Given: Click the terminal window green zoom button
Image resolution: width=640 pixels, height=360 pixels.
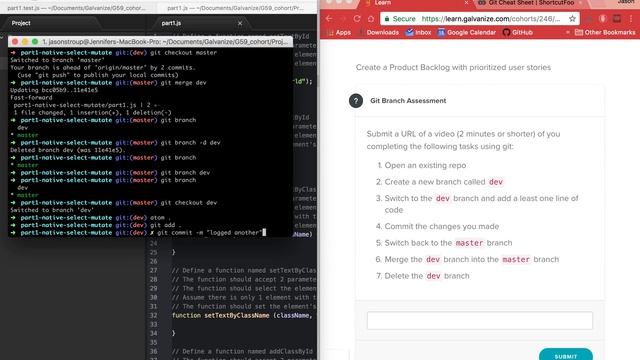Looking at the screenshot, I should coord(35,42).
